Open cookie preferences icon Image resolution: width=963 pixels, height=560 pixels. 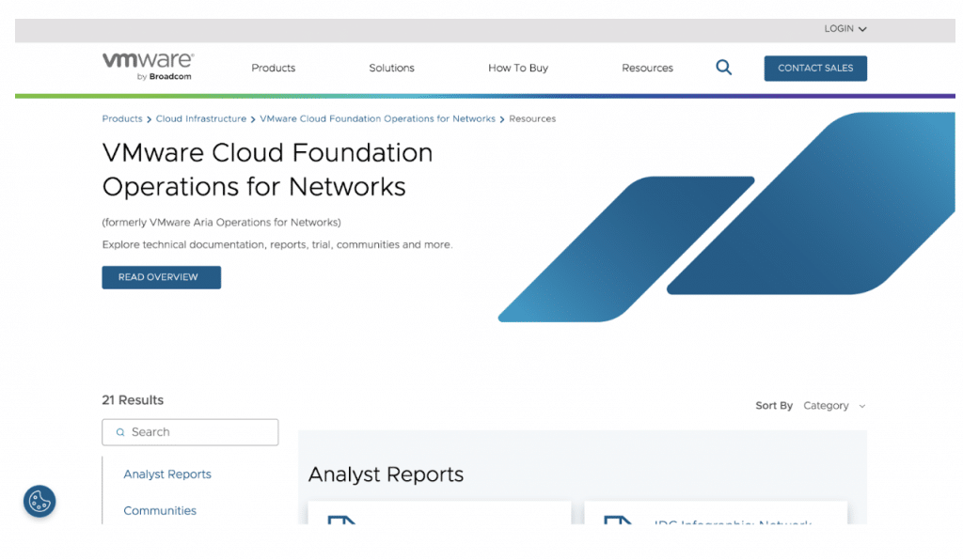coord(39,501)
